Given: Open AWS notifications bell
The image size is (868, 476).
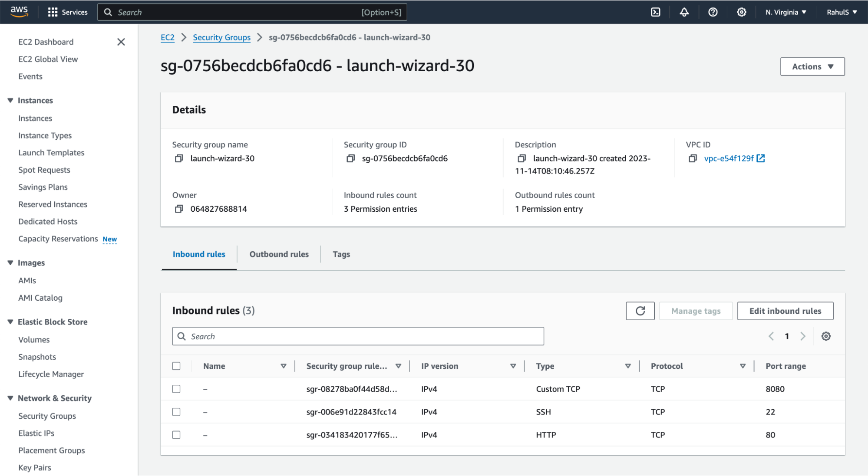Looking at the screenshot, I should (x=684, y=12).
